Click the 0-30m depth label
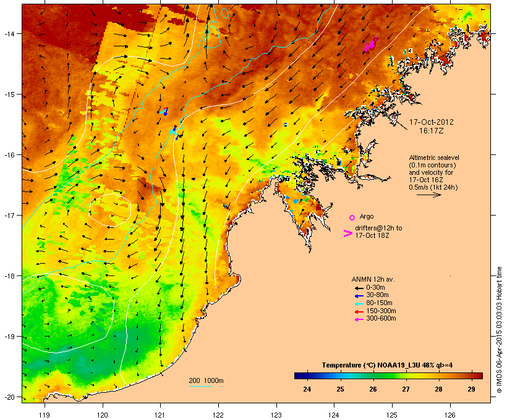507x420 pixels. point(375,288)
